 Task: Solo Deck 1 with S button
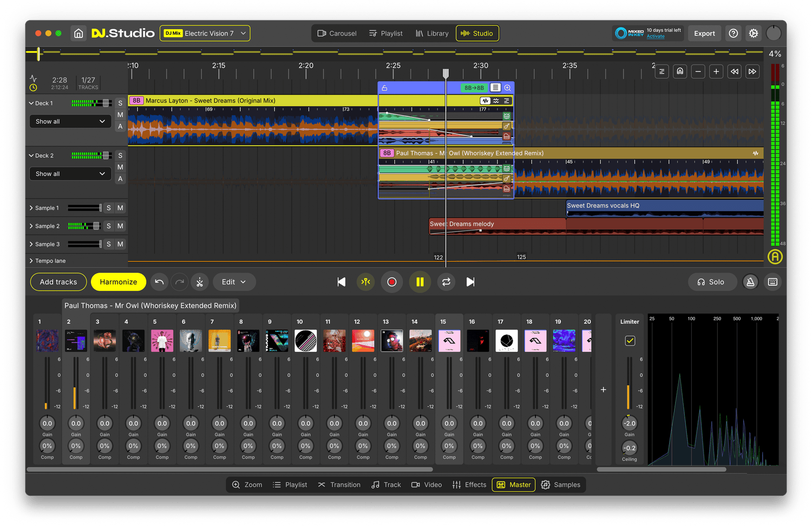[120, 103]
